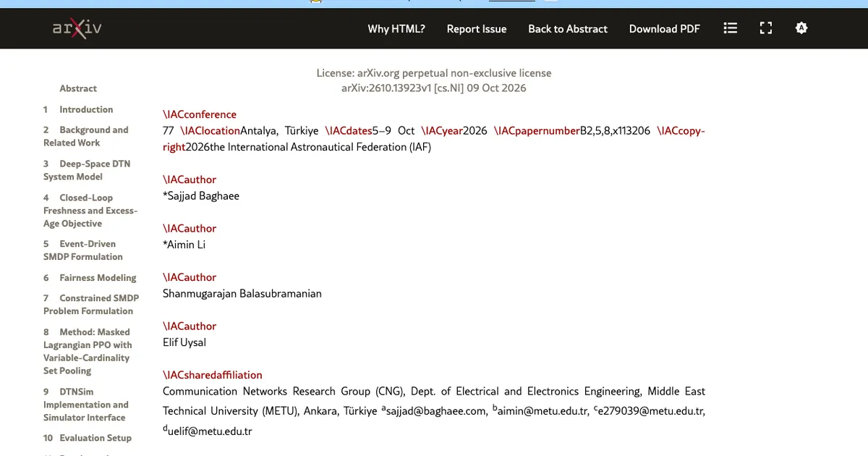
Task: Go to Deep-Space DTN System Model section
Action: [x=87, y=170]
